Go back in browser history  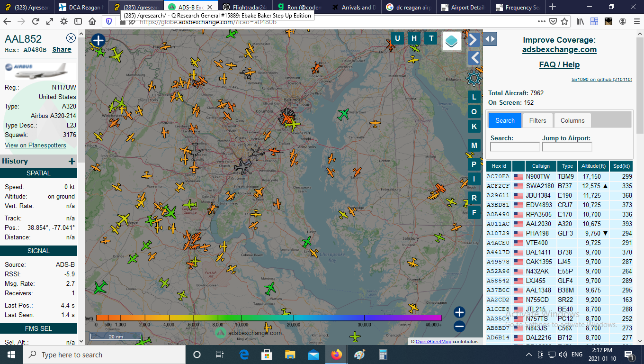pyautogui.click(x=7, y=21)
